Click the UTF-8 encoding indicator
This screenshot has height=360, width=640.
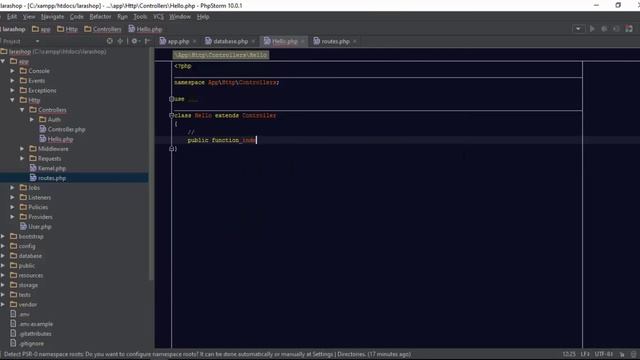point(604,354)
